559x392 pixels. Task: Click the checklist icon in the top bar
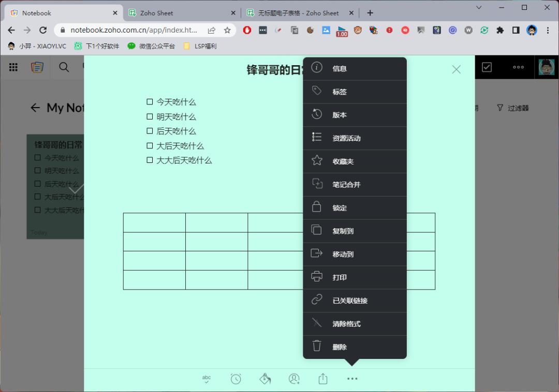[486, 67]
